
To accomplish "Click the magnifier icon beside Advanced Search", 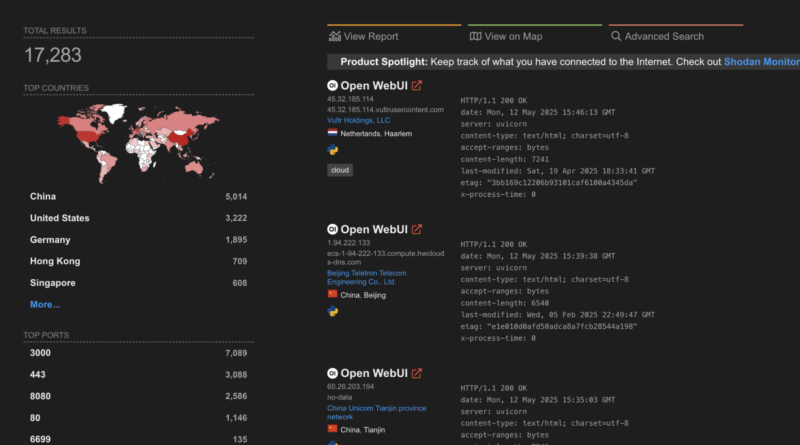I will tap(616, 36).
